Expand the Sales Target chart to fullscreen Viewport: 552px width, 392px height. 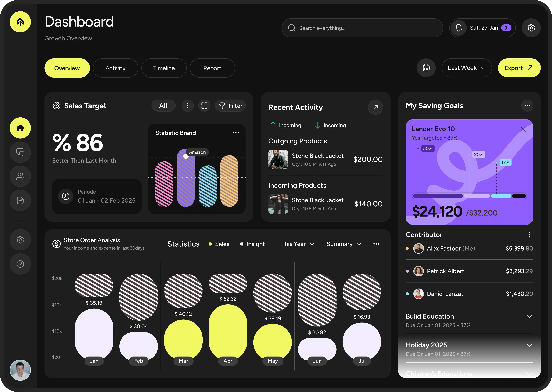click(204, 106)
